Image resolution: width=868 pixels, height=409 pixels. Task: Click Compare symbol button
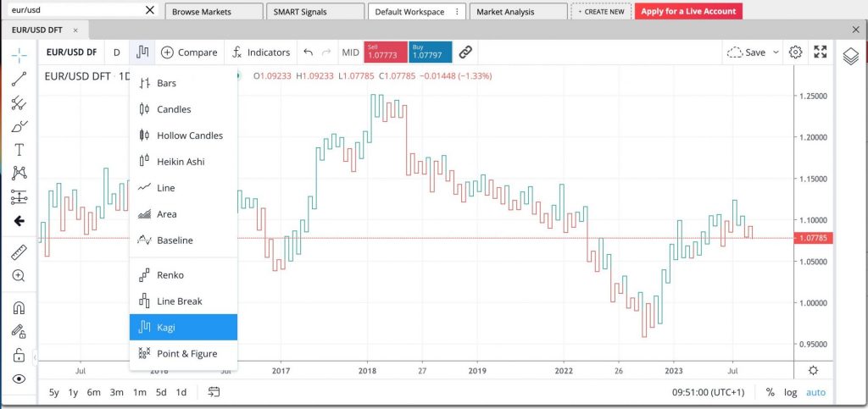pyautogui.click(x=189, y=53)
